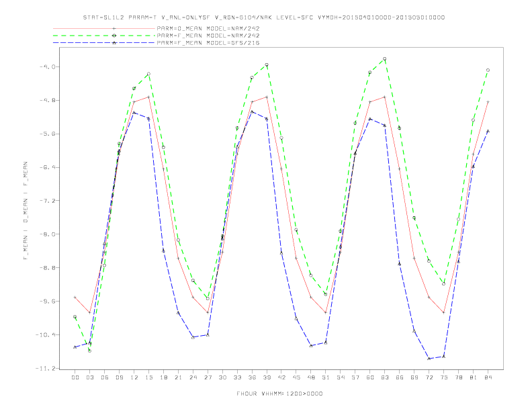
Task: Select the legend text PARM=O_MEAN MODEL=NAM/242
Action: point(208,28)
